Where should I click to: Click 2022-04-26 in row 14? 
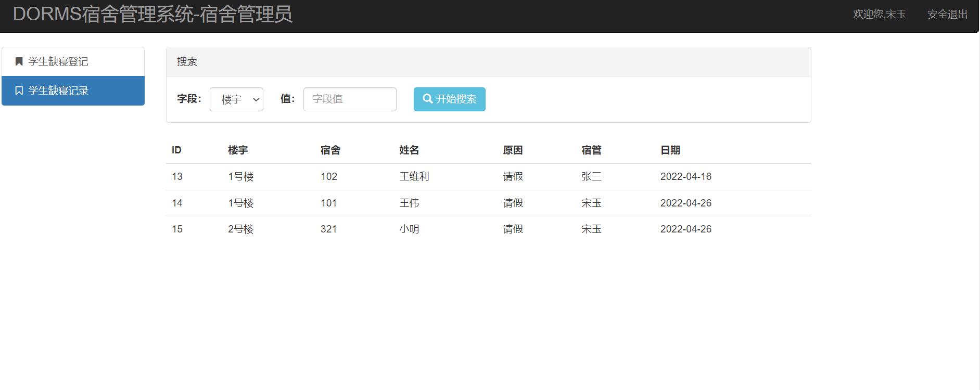point(686,203)
